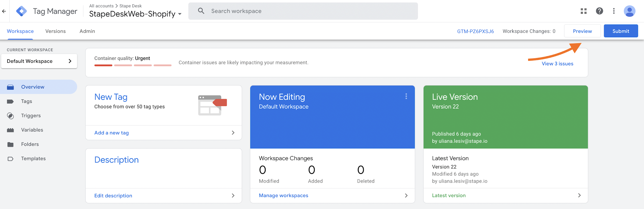Screen dimensions: 644x209
Task: Click 'Choose from over 50 tag types' text
Action: point(130,107)
